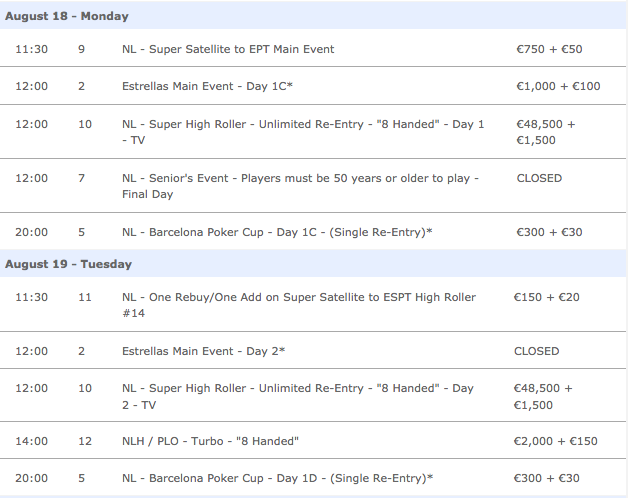Click Barcelona Poker Cup Day 1C event
The width and height of the screenshot is (628, 498).
[x=277, y=232]
